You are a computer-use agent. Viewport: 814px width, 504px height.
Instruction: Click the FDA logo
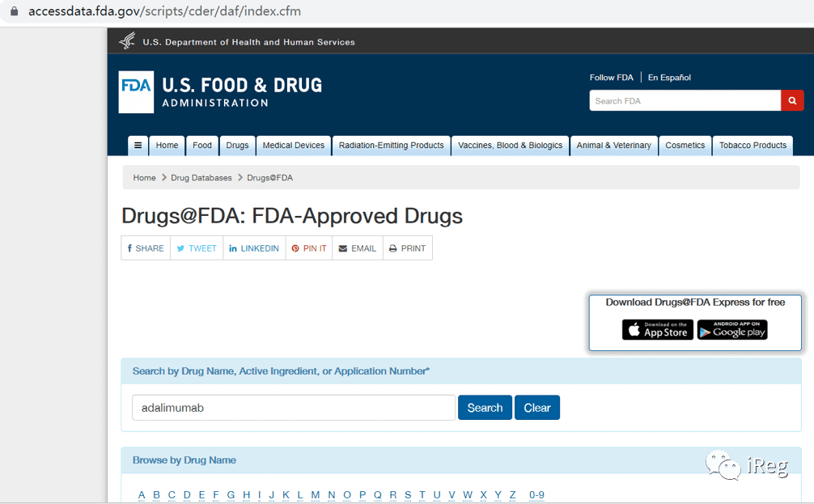point(136,92)
